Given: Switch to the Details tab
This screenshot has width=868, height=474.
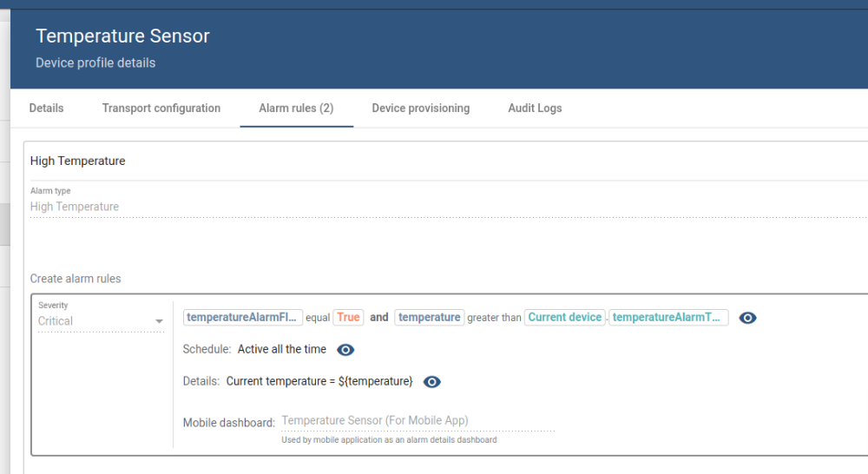Looking at the screenshot, I should pyautogui.click(x=46, y=109).
